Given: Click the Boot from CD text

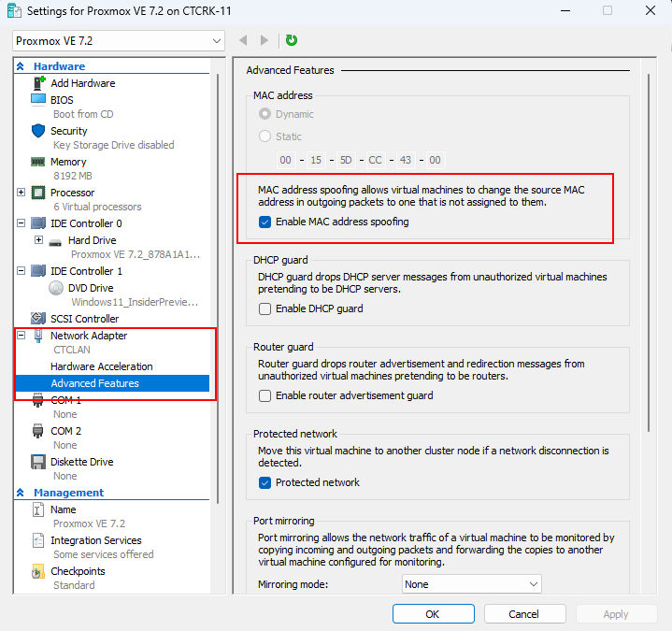Looking at the screenshot, I should [83, 114].
